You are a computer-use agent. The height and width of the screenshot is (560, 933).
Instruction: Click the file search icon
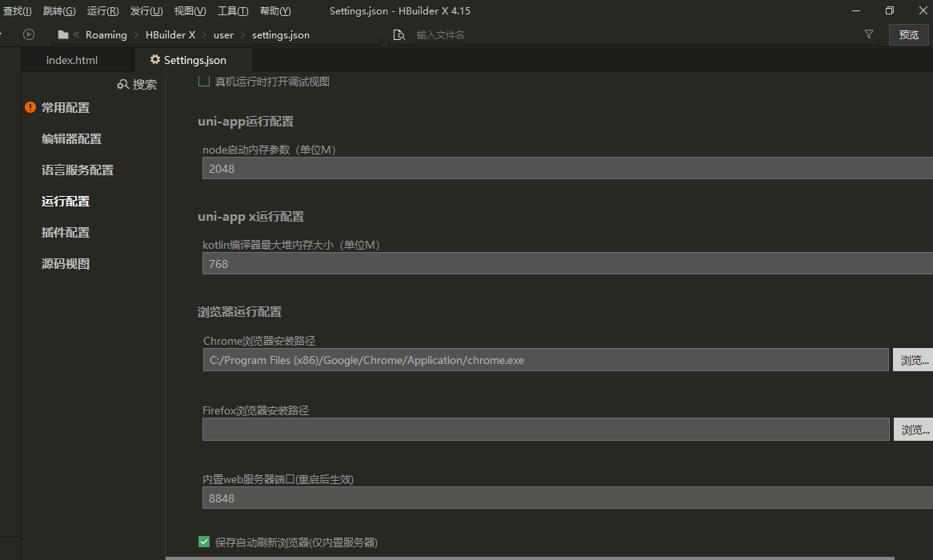pyautogui.click(x=399, y=35)
